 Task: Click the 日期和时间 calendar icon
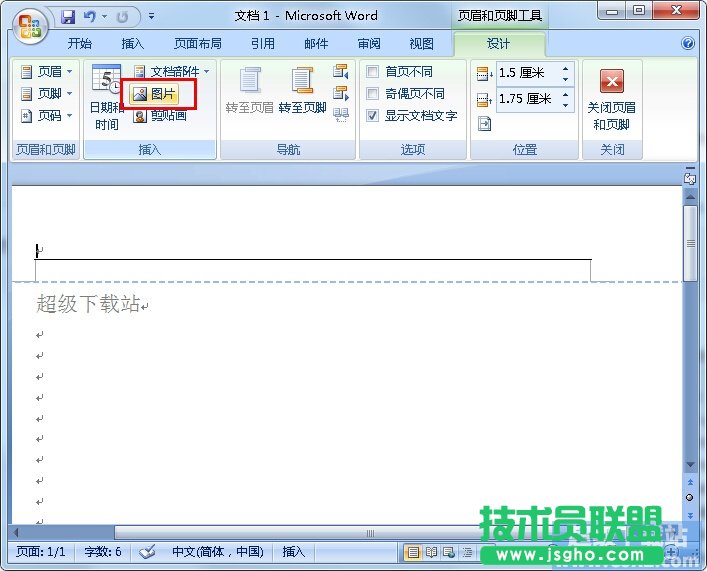pyautogui.click(x=106, y=82)
